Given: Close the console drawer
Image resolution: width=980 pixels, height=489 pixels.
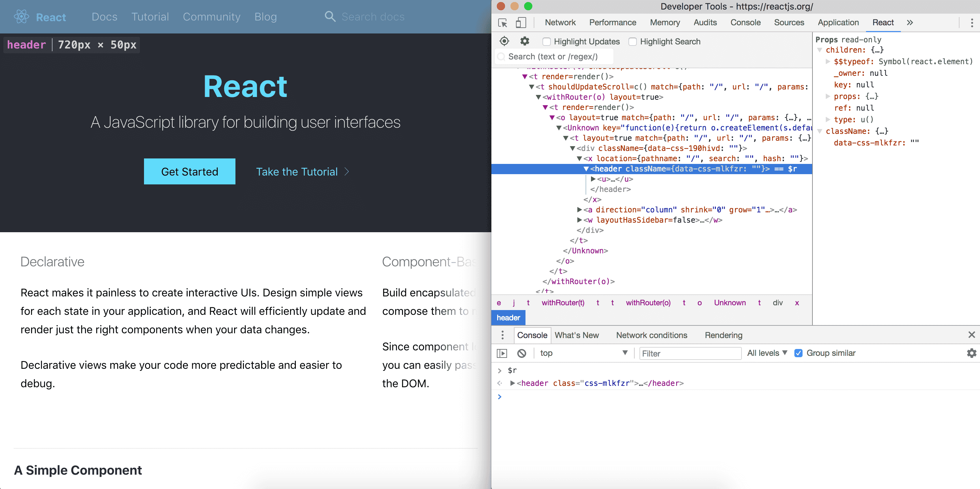Looking at the screenshot, I should click(971, 335).
